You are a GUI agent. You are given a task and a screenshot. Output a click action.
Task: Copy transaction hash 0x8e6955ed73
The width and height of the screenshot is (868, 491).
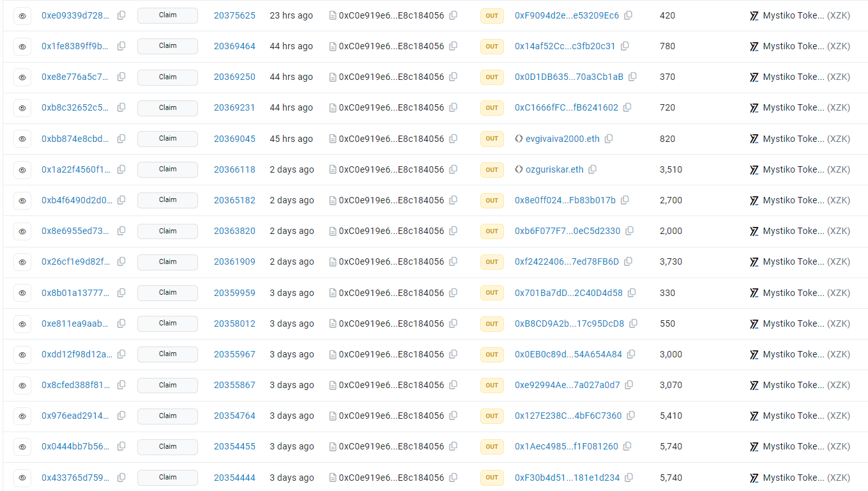point(121,231)
